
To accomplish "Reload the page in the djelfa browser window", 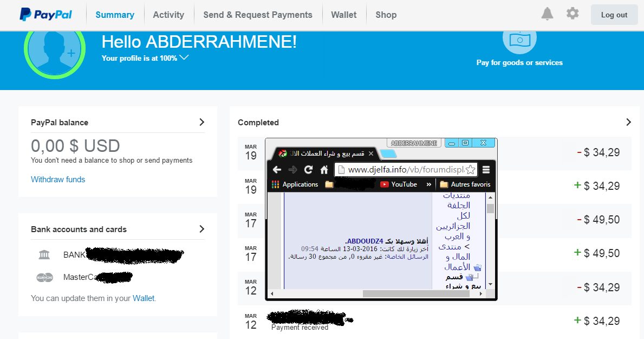I will 308,169.
